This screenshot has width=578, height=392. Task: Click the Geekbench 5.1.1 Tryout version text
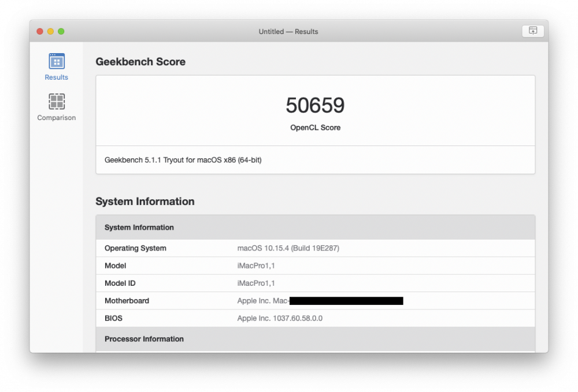(183, 160)
